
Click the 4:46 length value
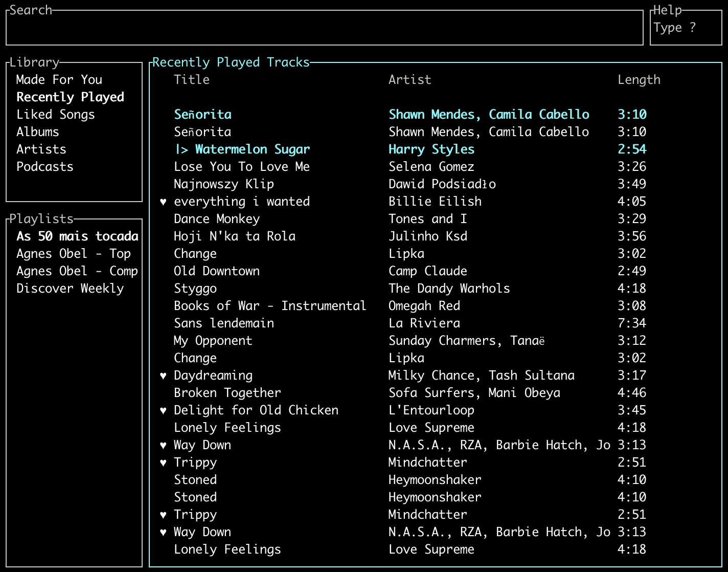632,393
